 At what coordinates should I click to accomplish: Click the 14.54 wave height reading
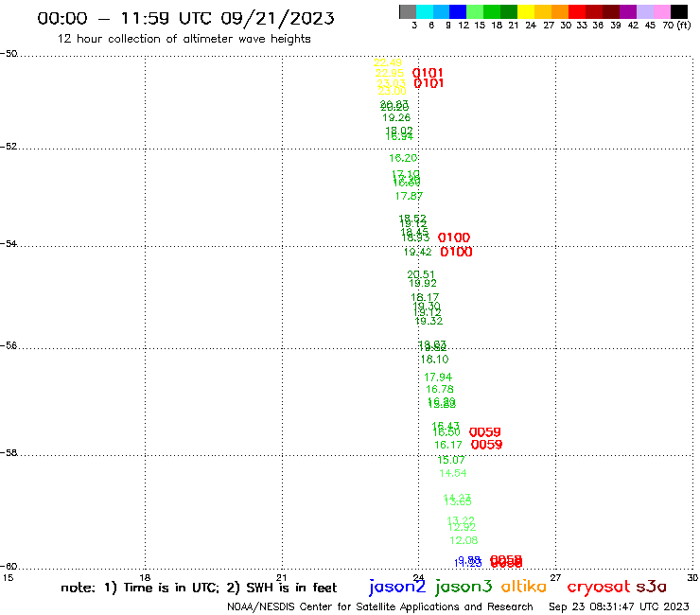click(453, 473)
